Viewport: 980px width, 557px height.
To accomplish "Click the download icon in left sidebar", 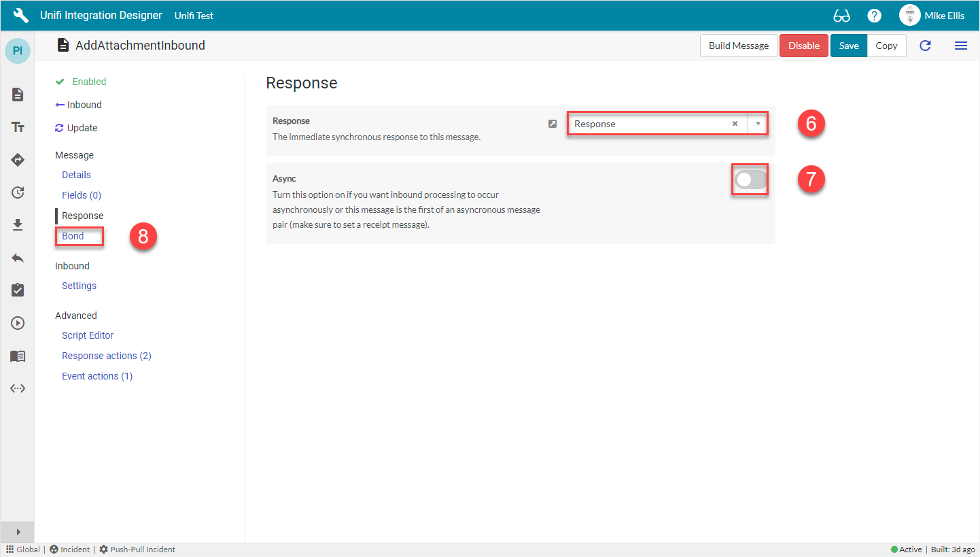I will 18,225.
